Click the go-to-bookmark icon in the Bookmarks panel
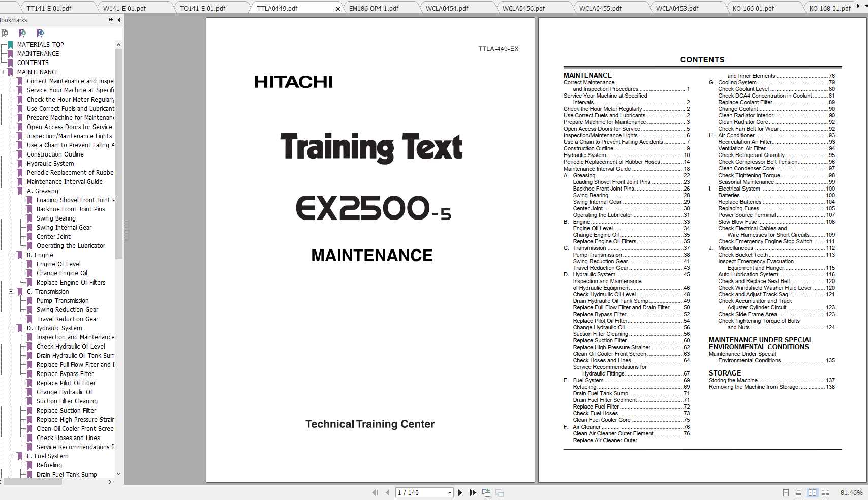868x500 pixels. (x=40, y=33)
